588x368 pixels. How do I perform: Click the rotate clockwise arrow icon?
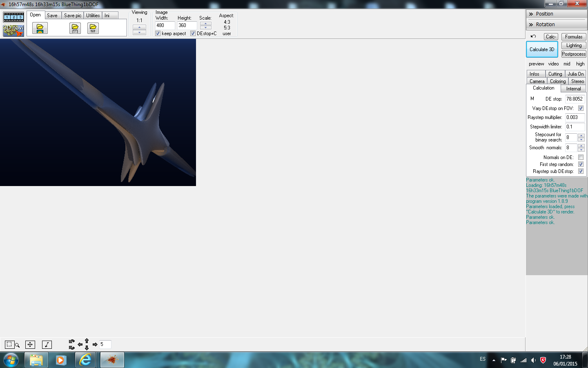tap(72, 348)
